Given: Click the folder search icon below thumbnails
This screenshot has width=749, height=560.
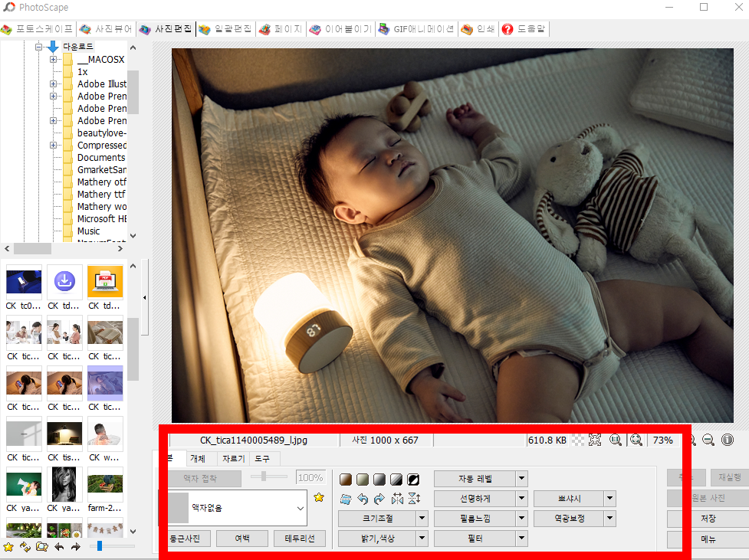Looking at the screenshot, I should point(42,547).
